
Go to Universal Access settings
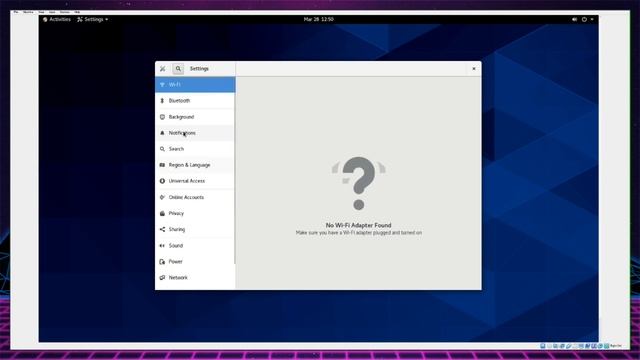coord(195,181)
